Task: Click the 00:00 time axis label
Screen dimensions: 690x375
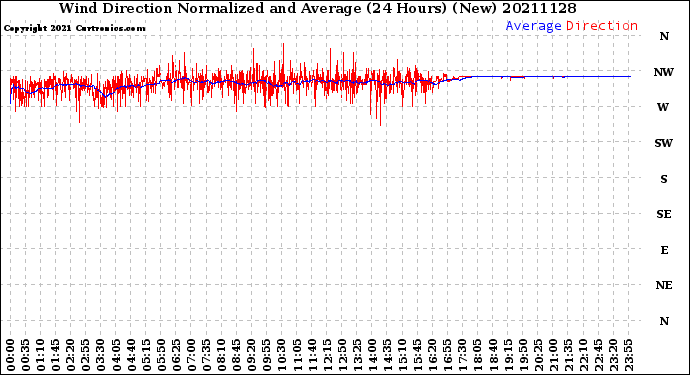Action: pyautogui.click(x=11, y=356)
